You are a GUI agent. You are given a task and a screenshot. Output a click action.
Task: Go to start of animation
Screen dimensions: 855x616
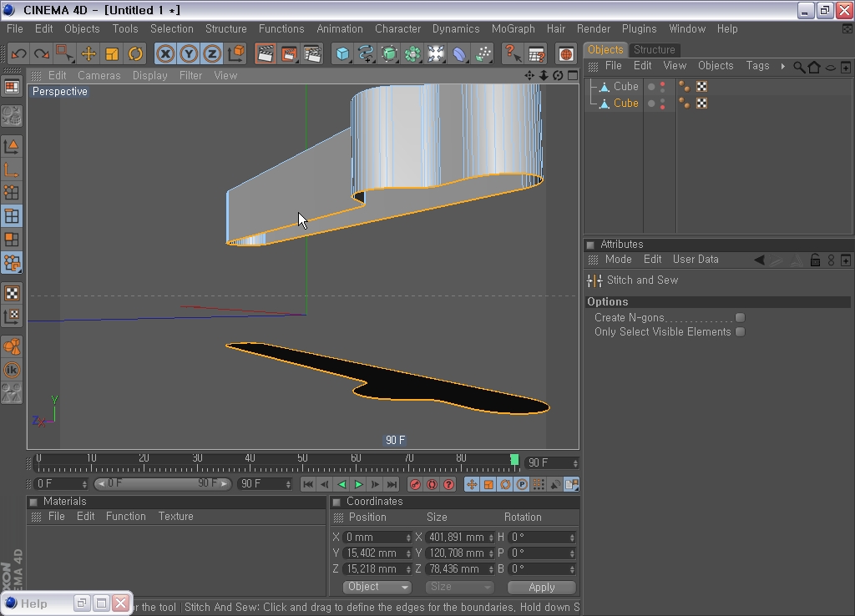[307, 484]
